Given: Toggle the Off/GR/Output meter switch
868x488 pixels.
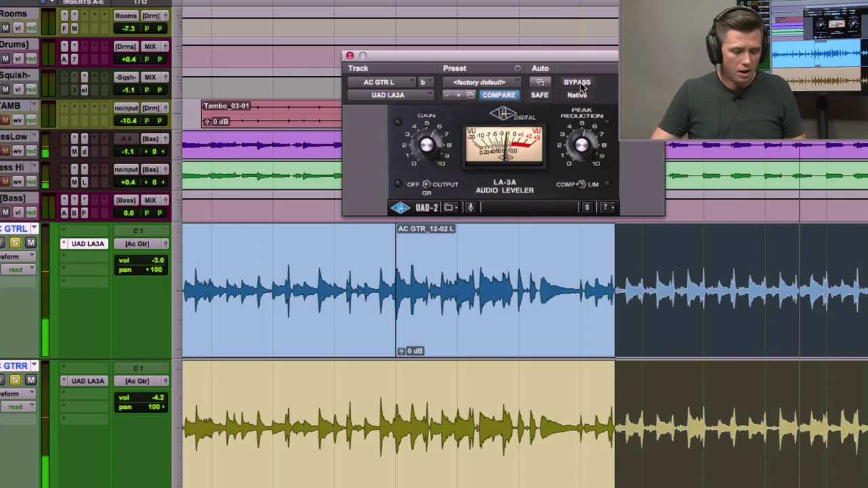Looking at the screenshot, I should (x=427, y=184).
